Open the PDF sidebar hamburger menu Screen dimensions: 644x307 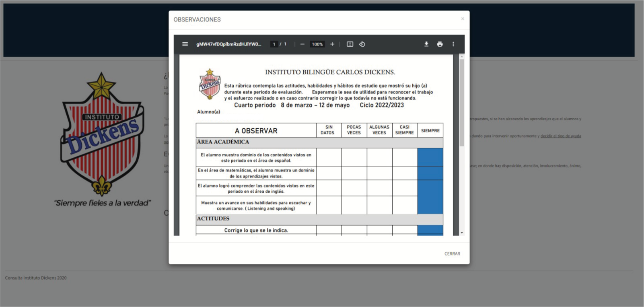coord(185,44)
